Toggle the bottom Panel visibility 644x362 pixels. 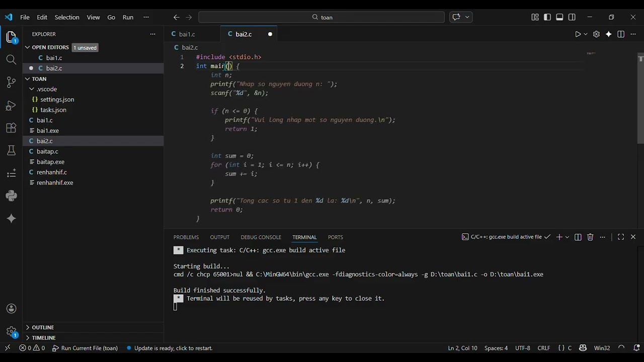[559, 17]
